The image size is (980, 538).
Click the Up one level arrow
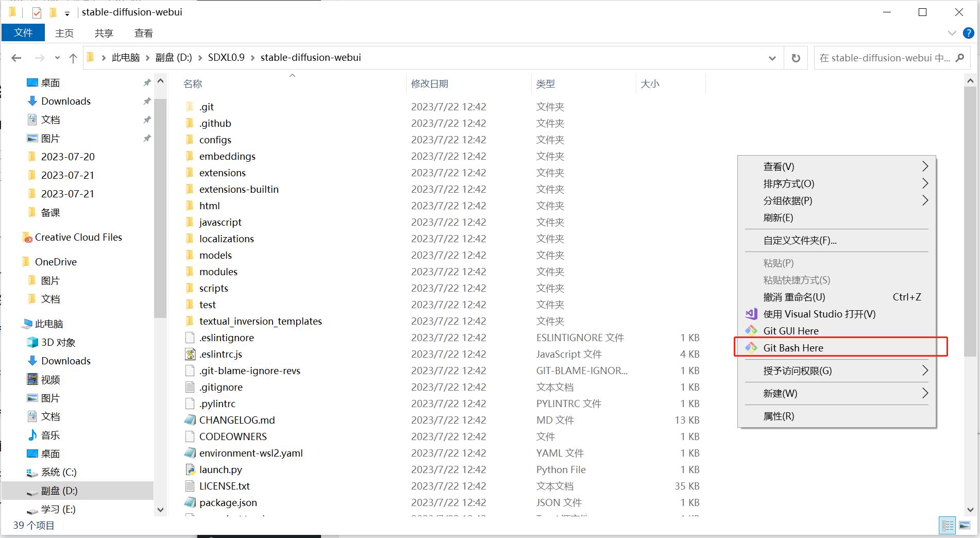click(x=73, y=58)
